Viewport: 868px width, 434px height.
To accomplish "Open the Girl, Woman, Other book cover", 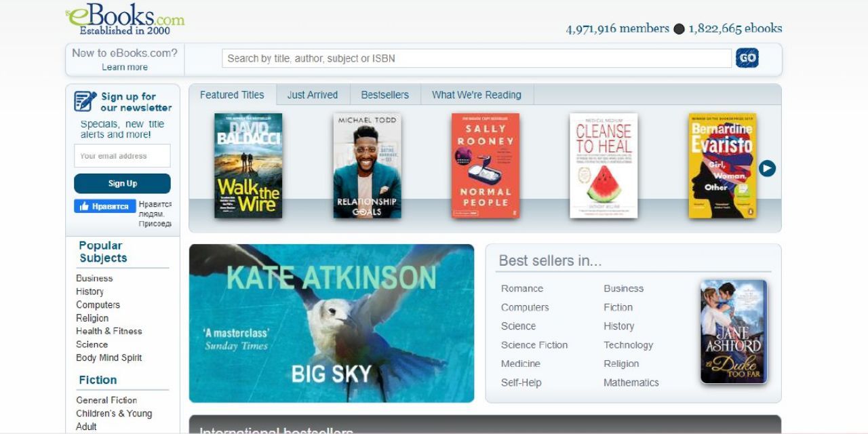I will point(722,165).
